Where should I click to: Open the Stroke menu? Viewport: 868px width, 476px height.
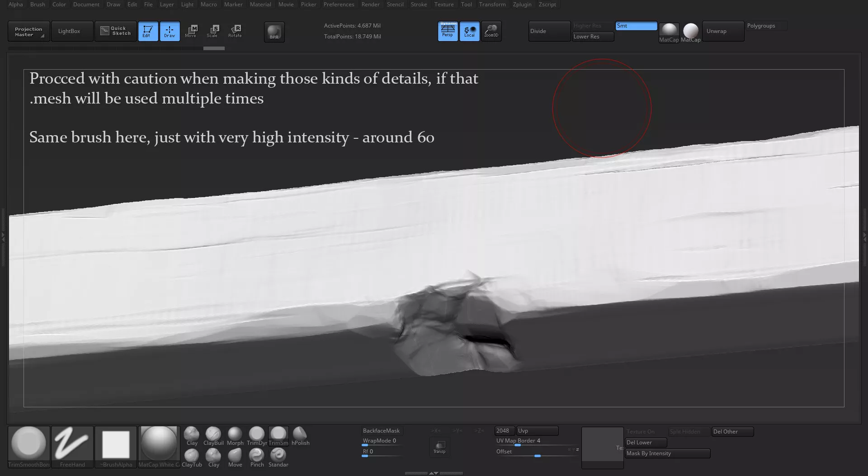point(418,5)
